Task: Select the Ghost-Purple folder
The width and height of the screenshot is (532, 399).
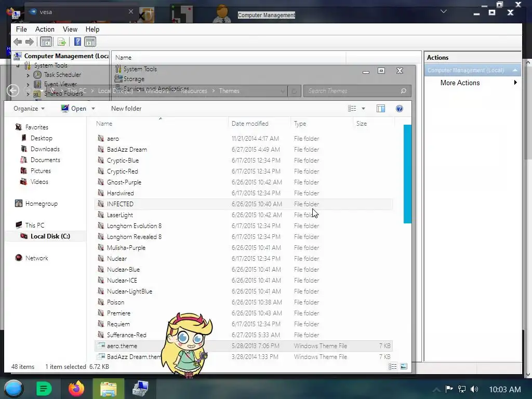Action: point(124,182)
